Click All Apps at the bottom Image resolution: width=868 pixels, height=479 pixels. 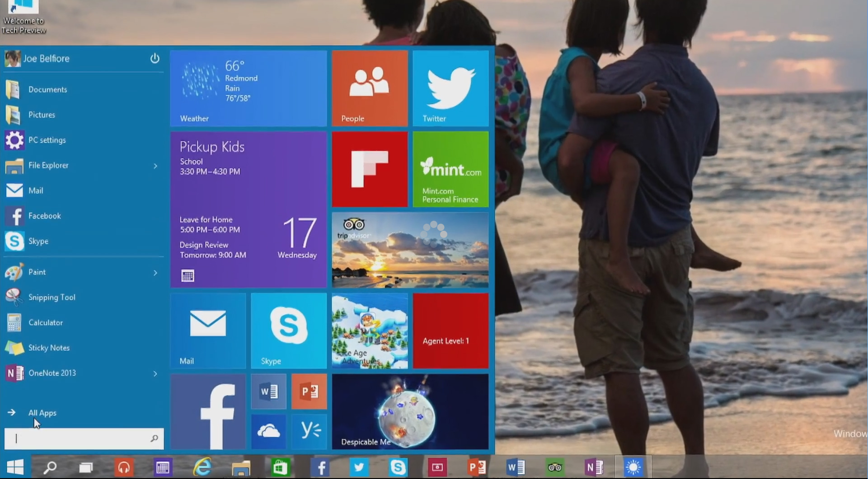(42, 413)
